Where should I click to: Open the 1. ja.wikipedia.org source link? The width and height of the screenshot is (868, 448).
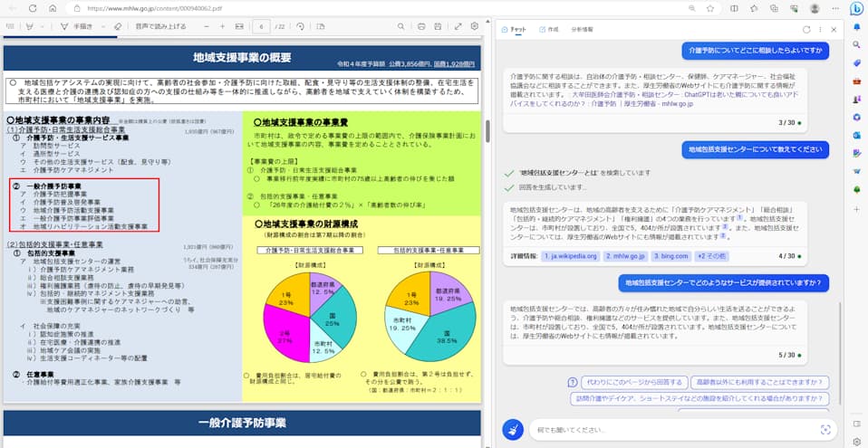pos(570,256)
